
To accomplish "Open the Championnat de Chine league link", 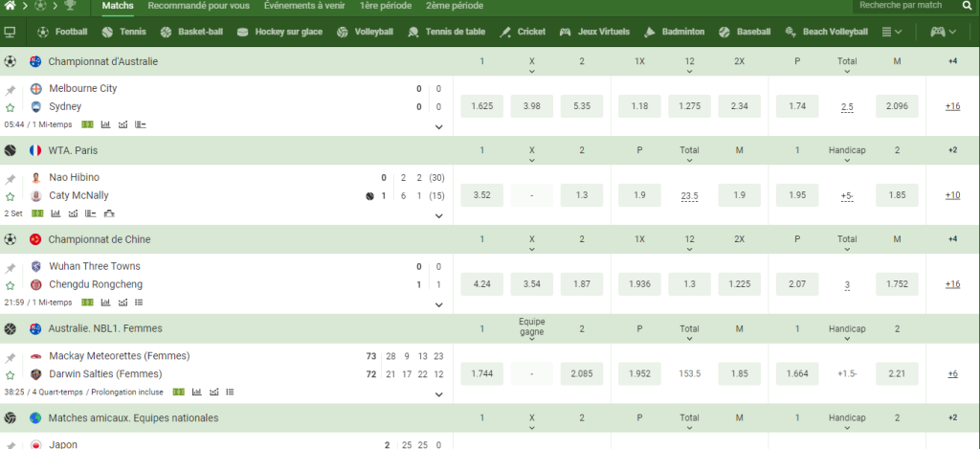I will click(x=100, y=239).
